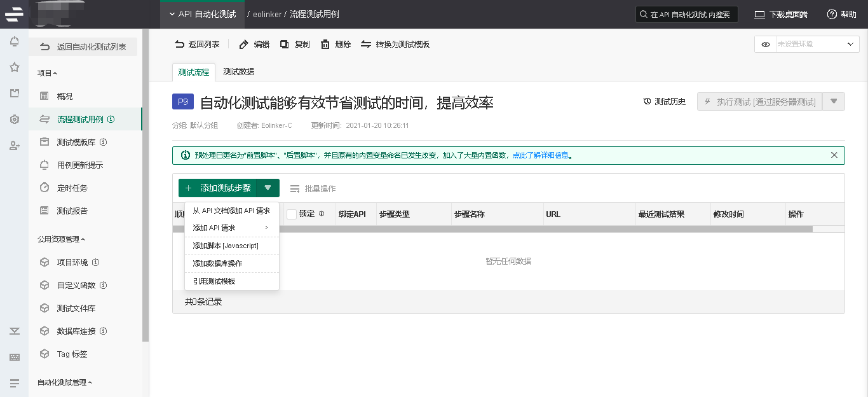Click the desktop client monitor icon
Image resolution: width=868 pixels, height=397 pixels.
759,14
